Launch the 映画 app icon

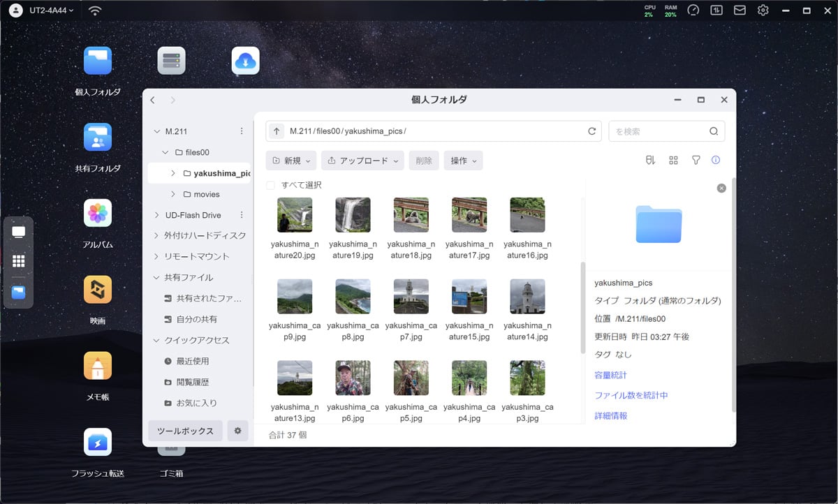(x=98, y=289)
